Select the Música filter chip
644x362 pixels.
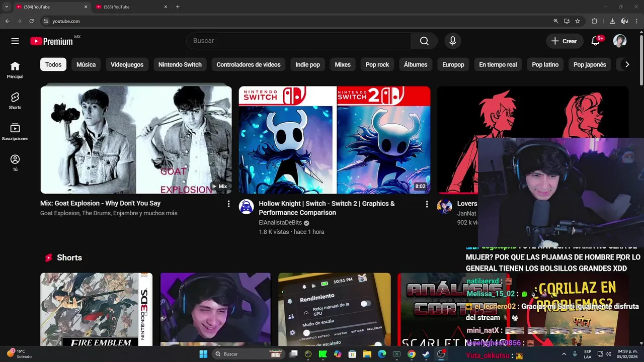pos(86,64)
